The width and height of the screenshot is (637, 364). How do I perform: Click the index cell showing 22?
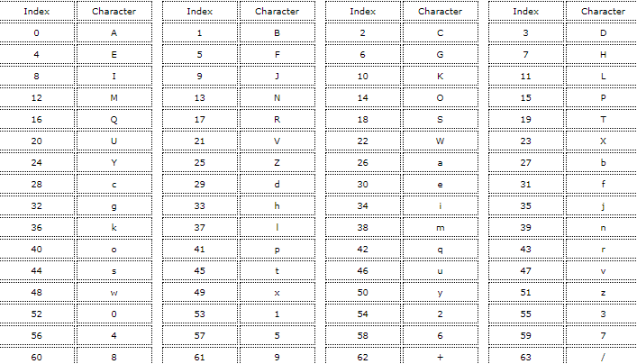[x=362, y=141]
